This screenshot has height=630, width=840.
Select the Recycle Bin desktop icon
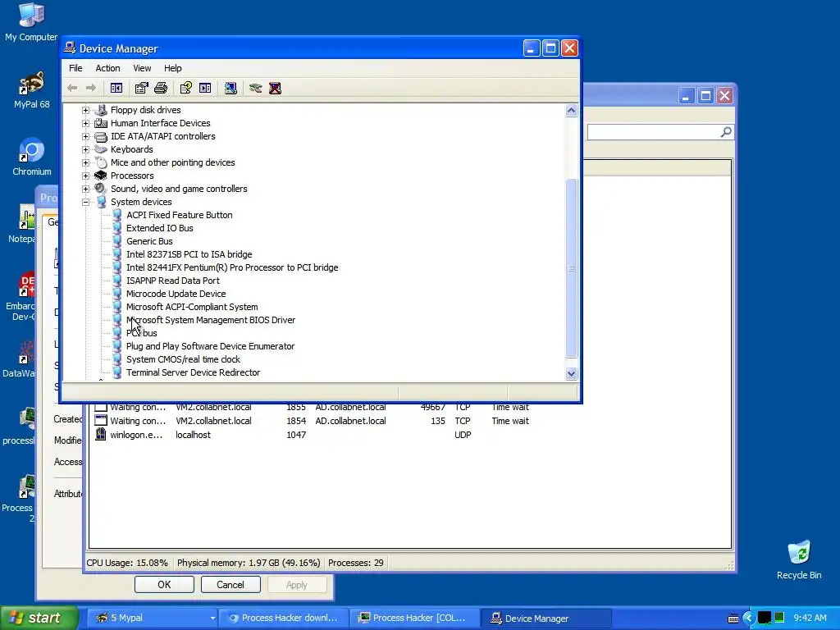pyautogui.click(x=799, y=560)
